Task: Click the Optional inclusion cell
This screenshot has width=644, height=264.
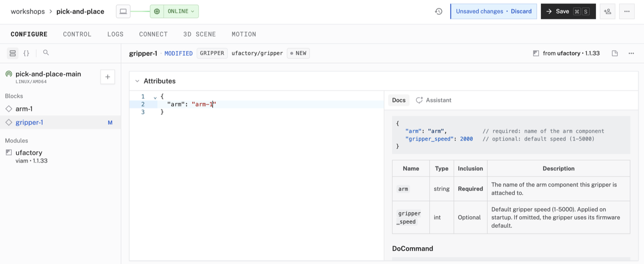Action: [x=471, y=217]
